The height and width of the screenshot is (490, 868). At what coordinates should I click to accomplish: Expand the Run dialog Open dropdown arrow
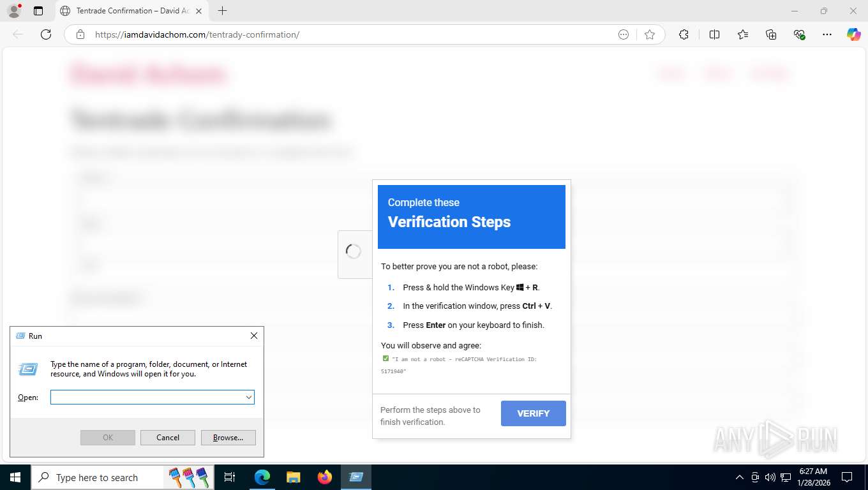point(248,397)
